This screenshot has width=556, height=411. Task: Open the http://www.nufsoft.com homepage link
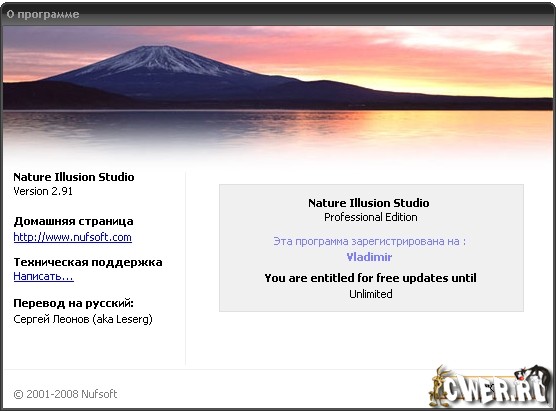pos(72,237)
